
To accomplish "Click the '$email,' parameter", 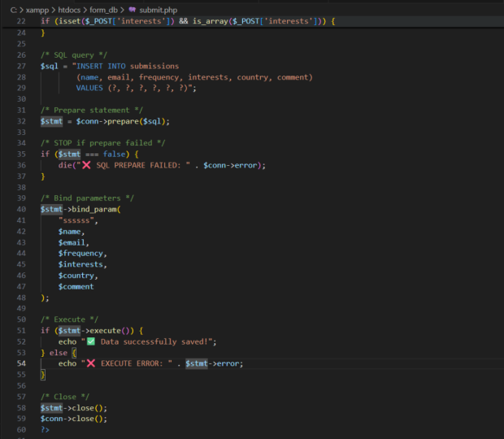I will click(x=74, y=242).
